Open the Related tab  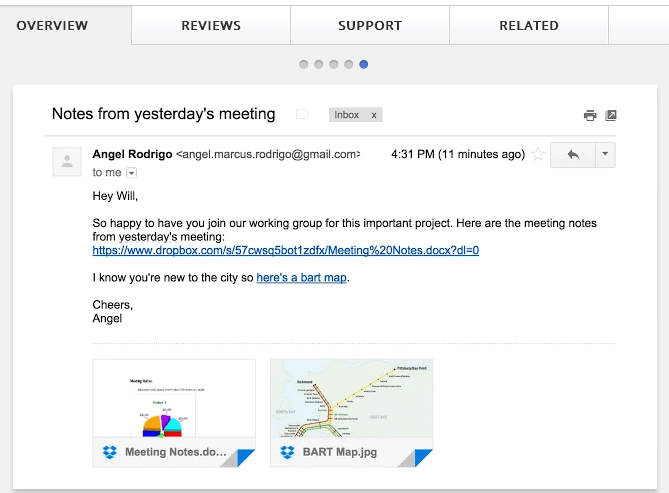pyautogui.click(x=529, y=25)
